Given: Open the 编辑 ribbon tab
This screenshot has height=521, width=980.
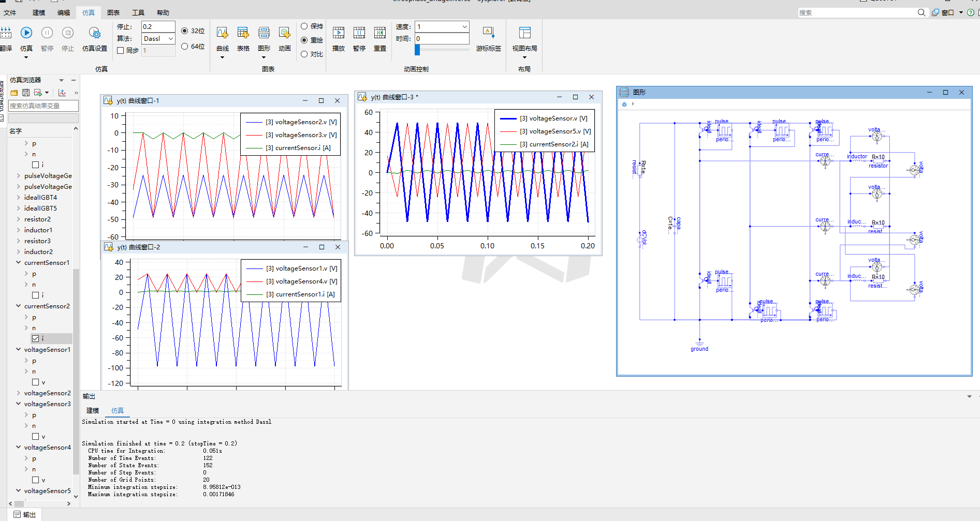Looking at the screenshot, I should (64, 12).
